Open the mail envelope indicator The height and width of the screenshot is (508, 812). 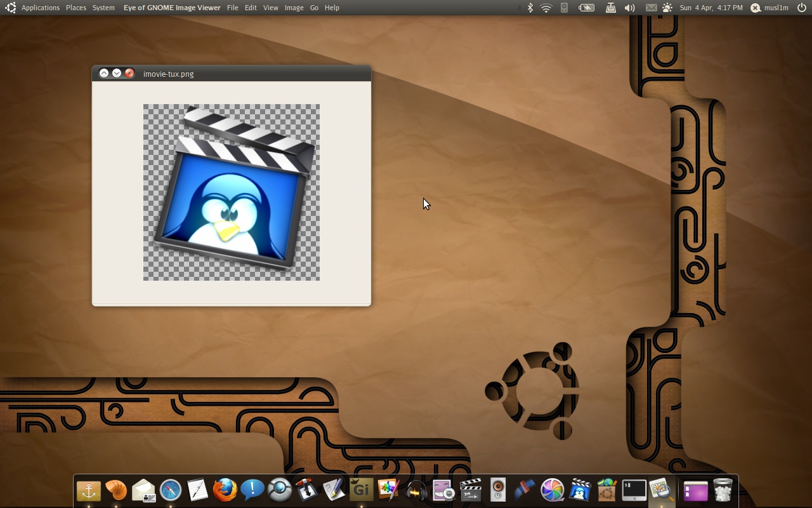652,8
